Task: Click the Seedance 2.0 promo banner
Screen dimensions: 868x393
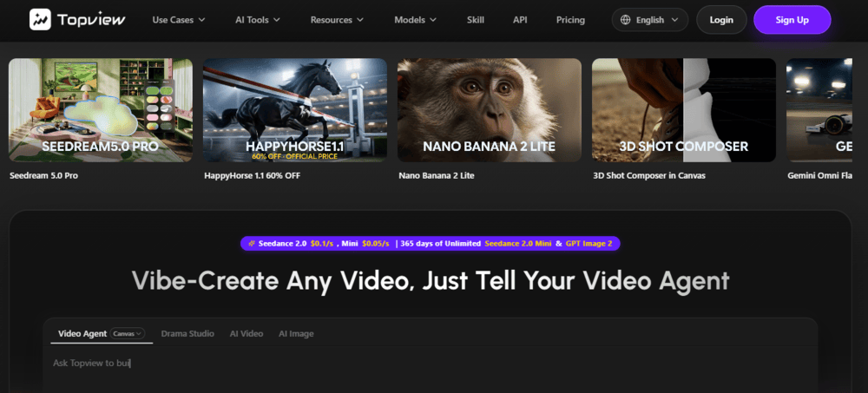Action: [431, 244]
